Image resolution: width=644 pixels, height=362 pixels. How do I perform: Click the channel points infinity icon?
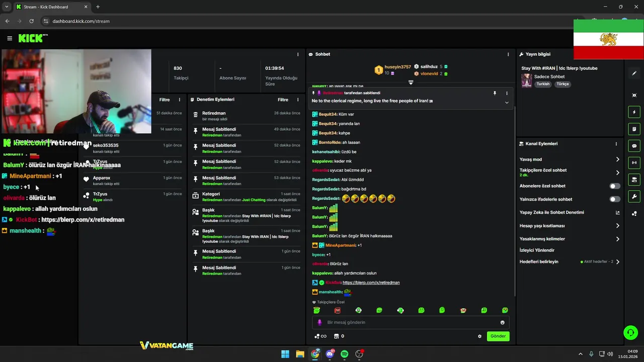[x=320, y=336]
